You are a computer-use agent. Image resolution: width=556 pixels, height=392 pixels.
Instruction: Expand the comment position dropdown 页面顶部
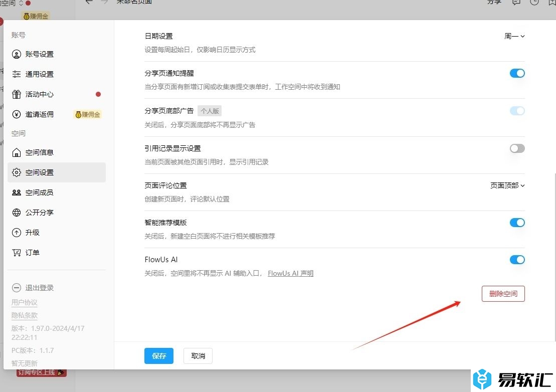point(507,185)
